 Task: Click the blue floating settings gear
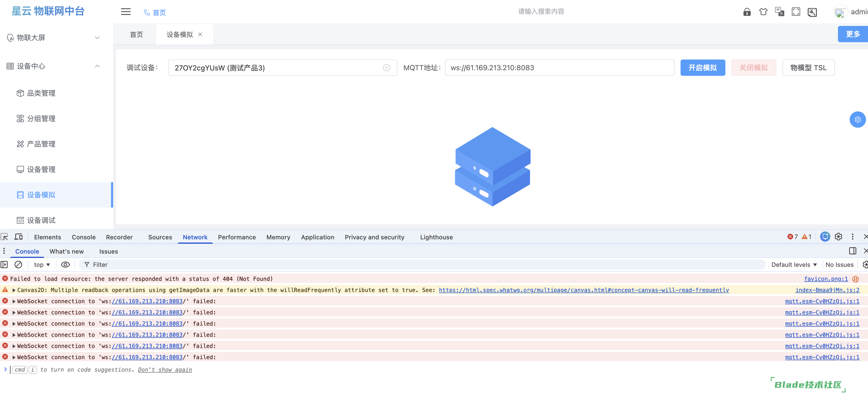pos(857,120)
